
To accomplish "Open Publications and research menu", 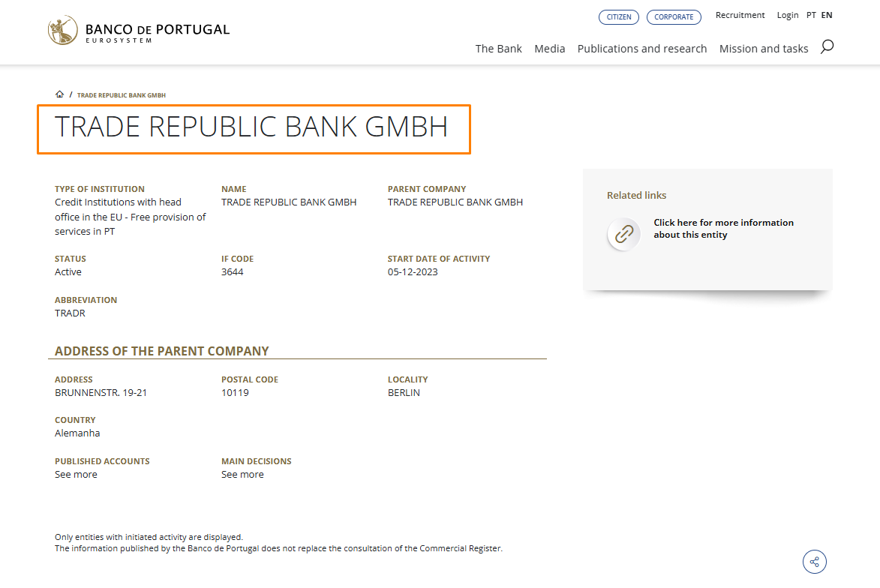I will 642,49.
